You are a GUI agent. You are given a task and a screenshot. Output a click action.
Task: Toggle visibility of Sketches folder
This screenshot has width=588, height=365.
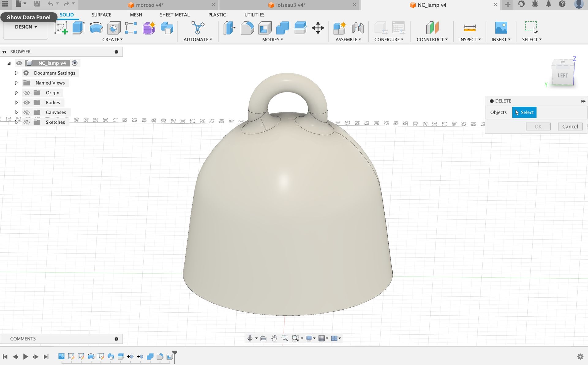27,122
